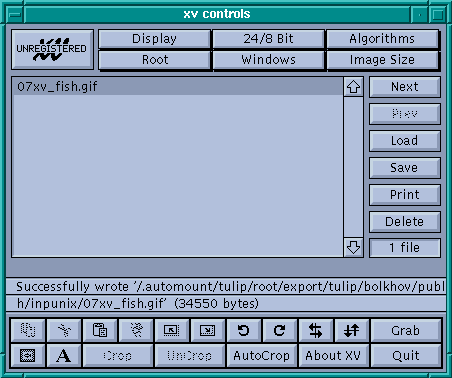Open the 24/8 Bit menu
Screen dimensions: 452x378
pos(268,39)
